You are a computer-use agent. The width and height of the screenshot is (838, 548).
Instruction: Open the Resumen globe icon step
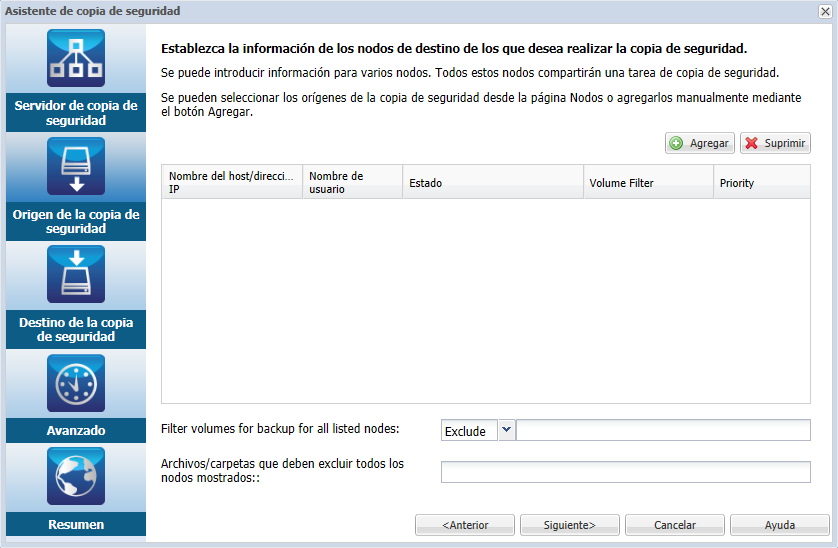click(x=76, y=476)
